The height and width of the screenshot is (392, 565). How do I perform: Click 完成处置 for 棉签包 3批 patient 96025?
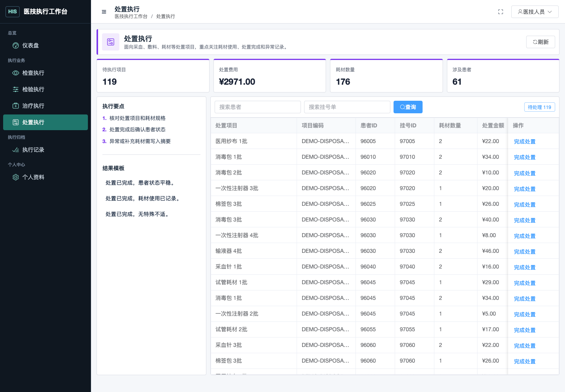tap(525, 204)
